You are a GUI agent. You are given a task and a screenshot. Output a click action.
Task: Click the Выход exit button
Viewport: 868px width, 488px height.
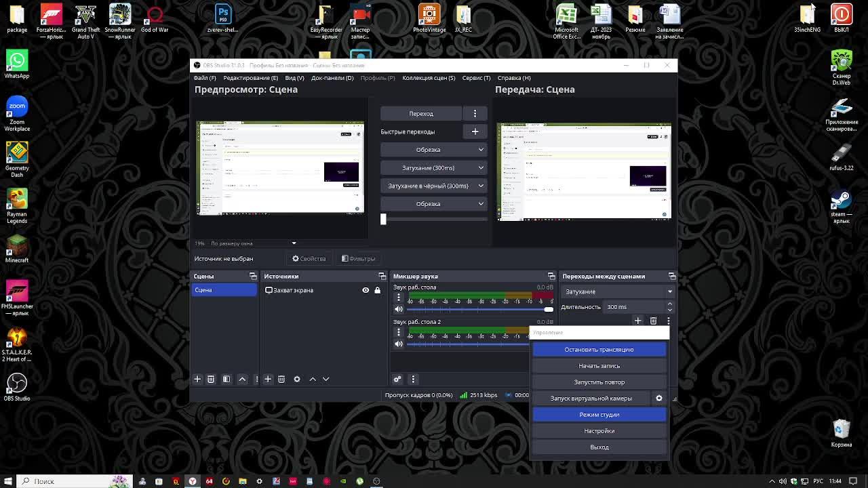(599, 447)
